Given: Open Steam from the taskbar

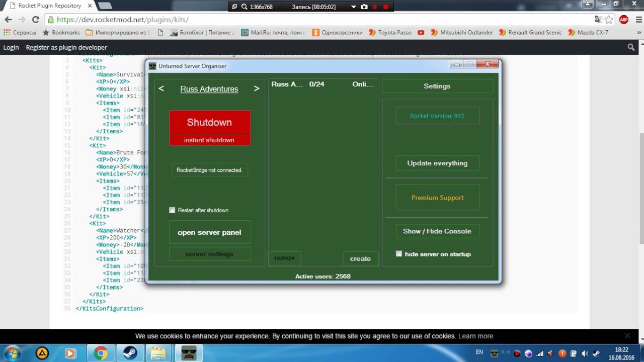Looking at the screenshot, I should point(129,353).
